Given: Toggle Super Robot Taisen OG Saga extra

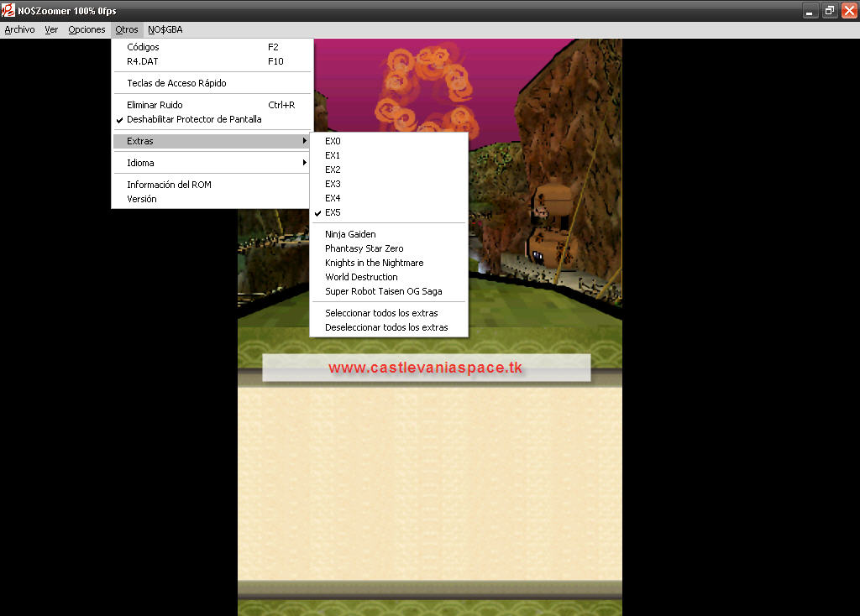Looking at the screenshot, I should pyautogui.click(x=389, y=291).
